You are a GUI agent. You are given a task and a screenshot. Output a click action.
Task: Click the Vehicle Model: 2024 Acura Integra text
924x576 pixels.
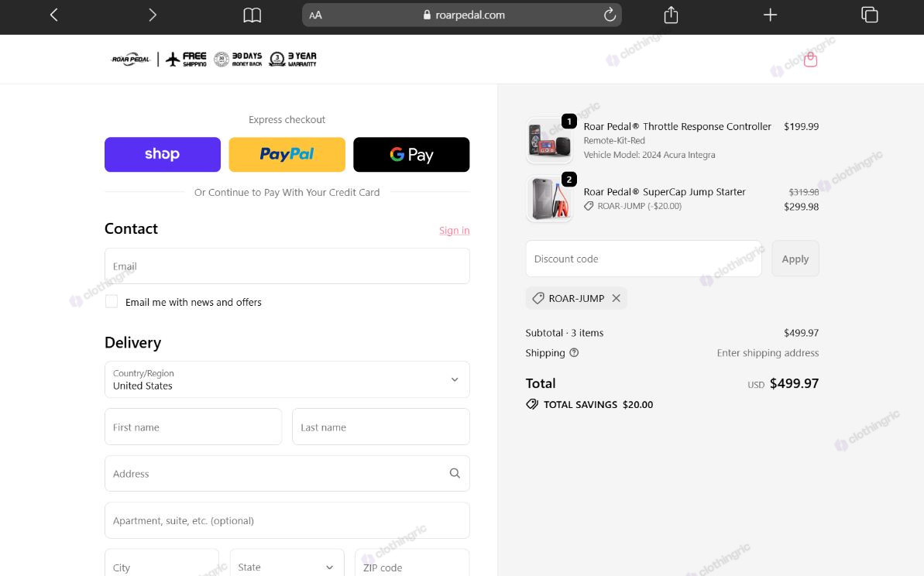[649, 154]
